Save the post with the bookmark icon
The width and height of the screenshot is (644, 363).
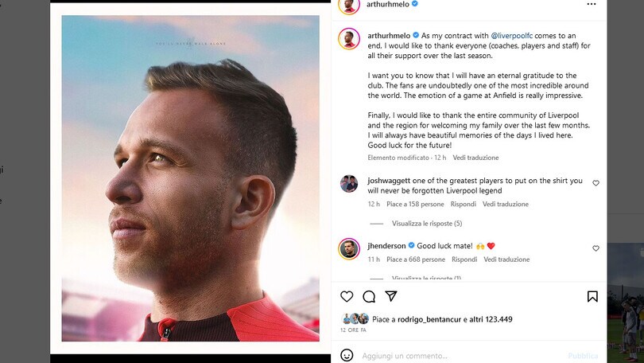592,296
